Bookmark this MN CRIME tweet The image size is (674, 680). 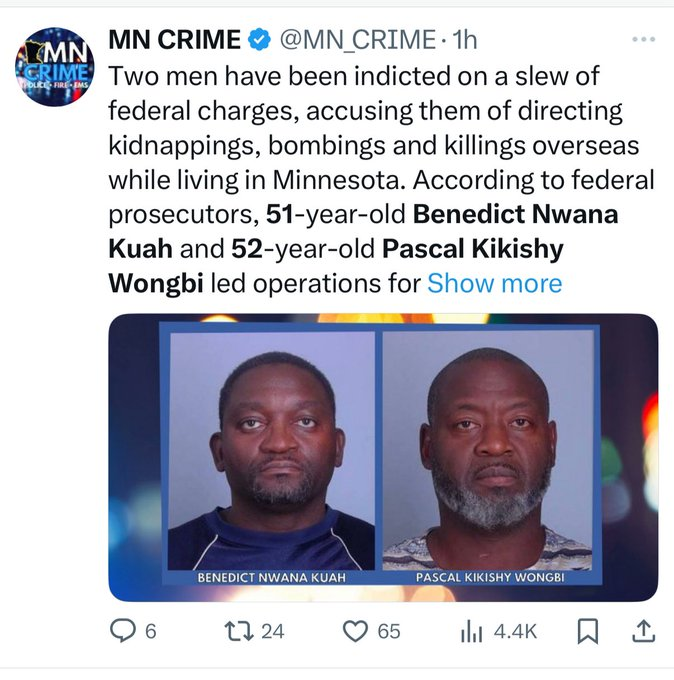(589, 631)
